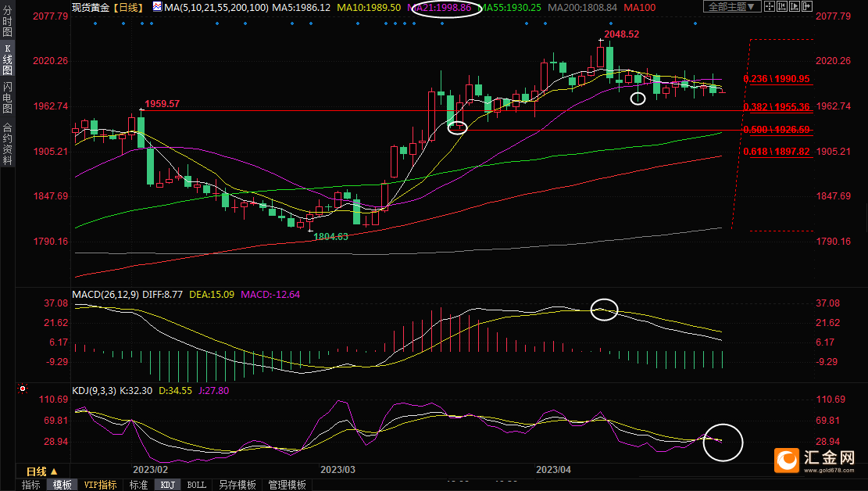The width and height of the screenshot is (868, 491).
Task: Select the 模板 tab
Action: pyautogui.click(x=62, y=485)
